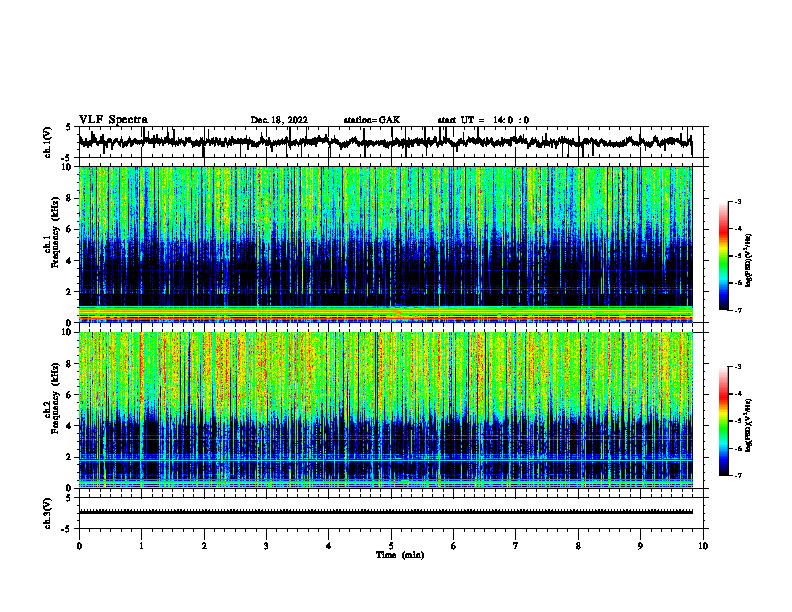Click time axis tick label "6"
This screenshot has width=792, height=612.
pos(454,546)
